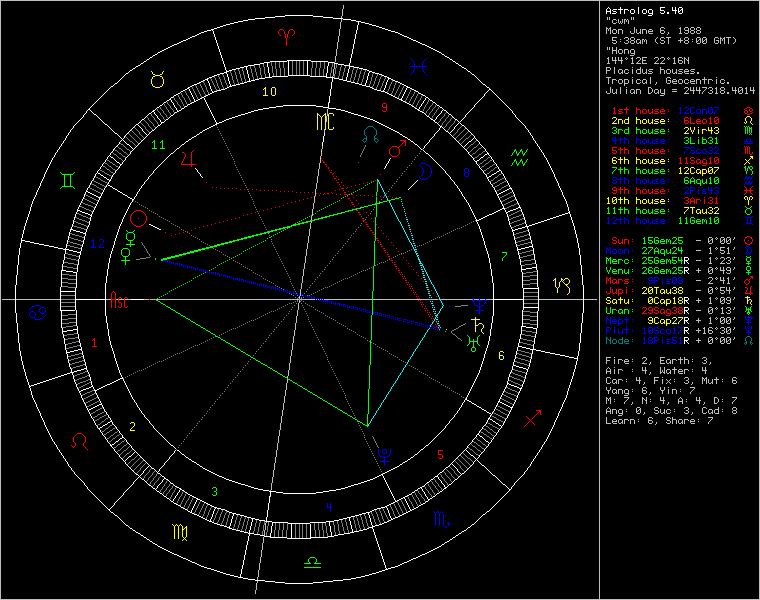Click the Pluto glyph in the sidebar list

(x=748, y=331)
